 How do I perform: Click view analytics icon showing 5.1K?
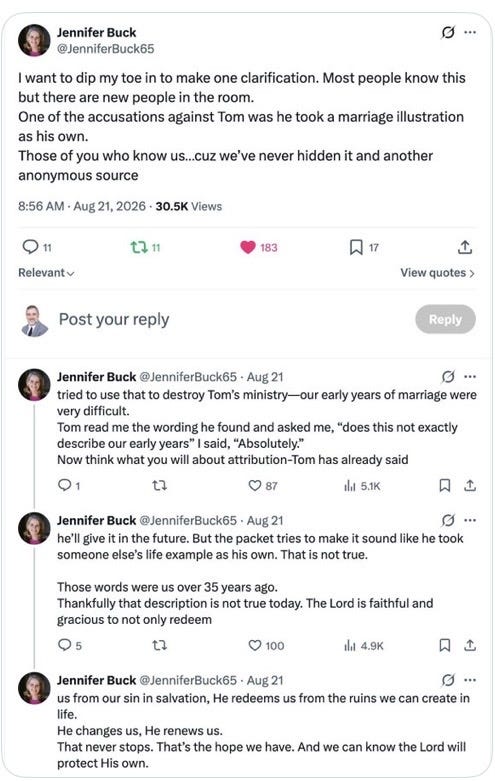point(350,486)
